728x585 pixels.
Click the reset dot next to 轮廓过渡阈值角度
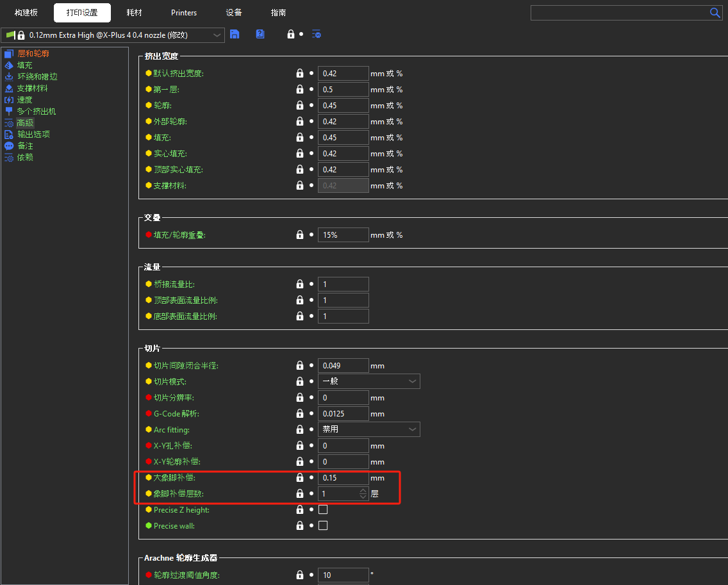311,575
